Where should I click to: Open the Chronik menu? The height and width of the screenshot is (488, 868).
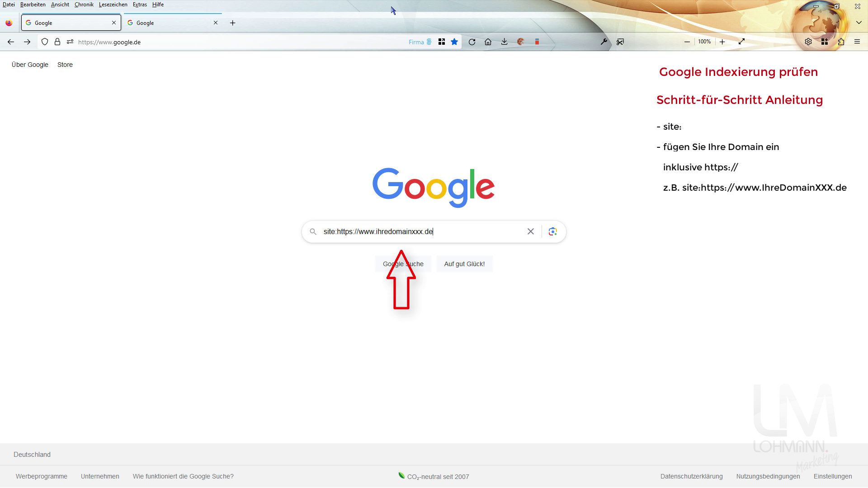point(84,5)
